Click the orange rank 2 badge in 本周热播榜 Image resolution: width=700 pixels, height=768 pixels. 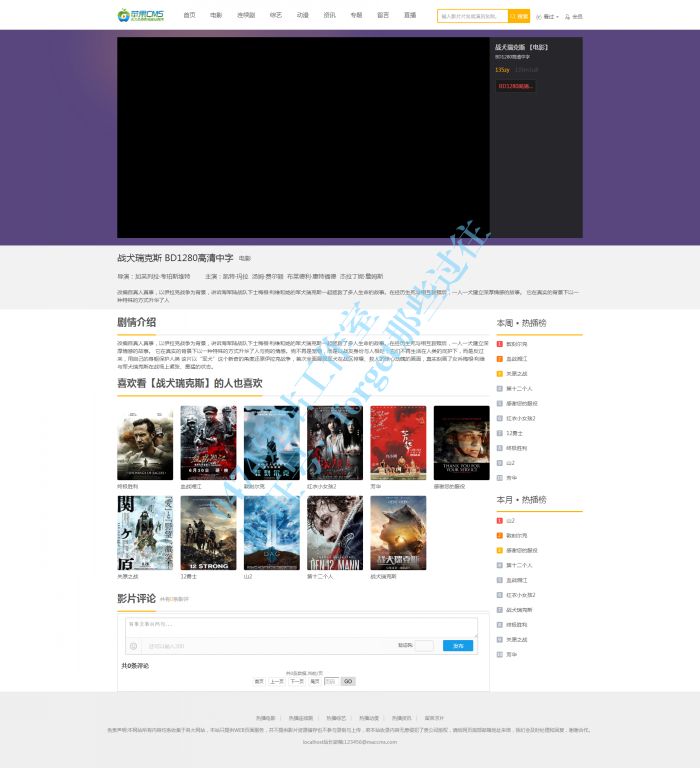click(500, 359)
